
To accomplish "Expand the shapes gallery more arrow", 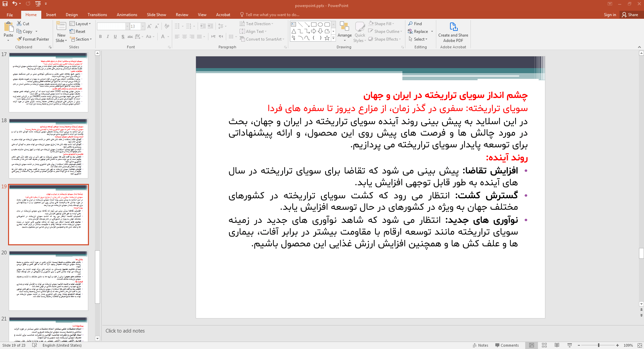I will 334,38.
